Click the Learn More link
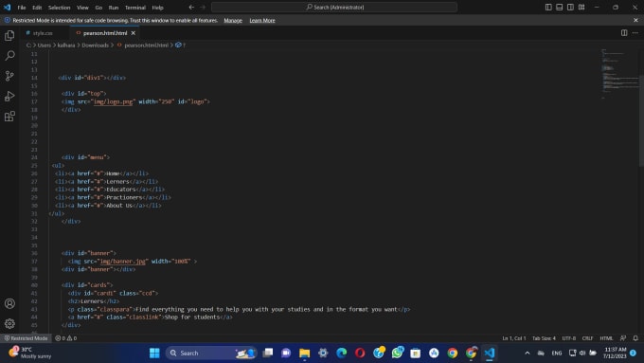 click(x=262, y=20)
